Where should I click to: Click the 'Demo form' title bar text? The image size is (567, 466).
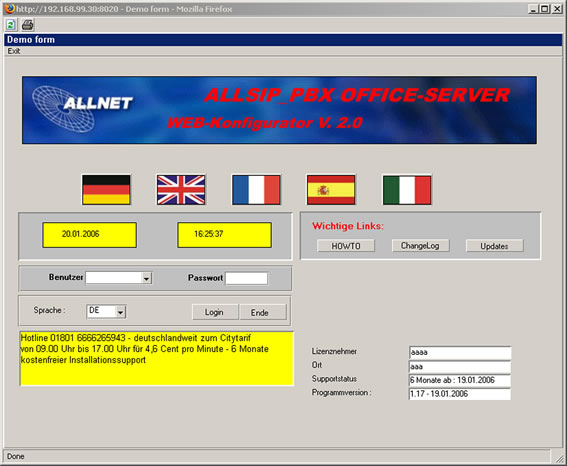click(x=31, y=39)
